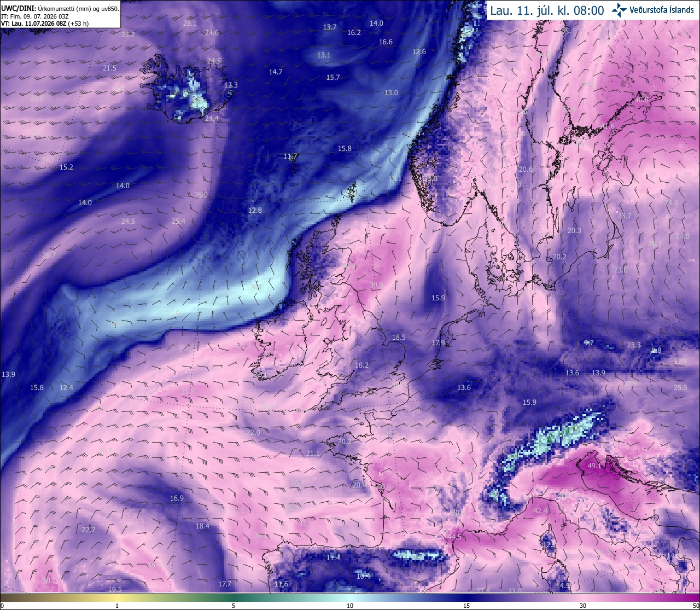Click the Veðurstofa Íslands logo icon

click(619, 10)
